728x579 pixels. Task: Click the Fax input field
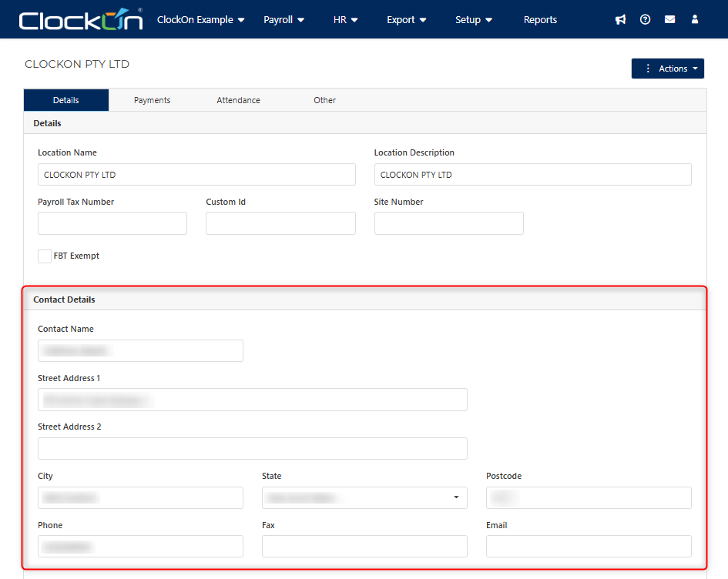point(364,547)
